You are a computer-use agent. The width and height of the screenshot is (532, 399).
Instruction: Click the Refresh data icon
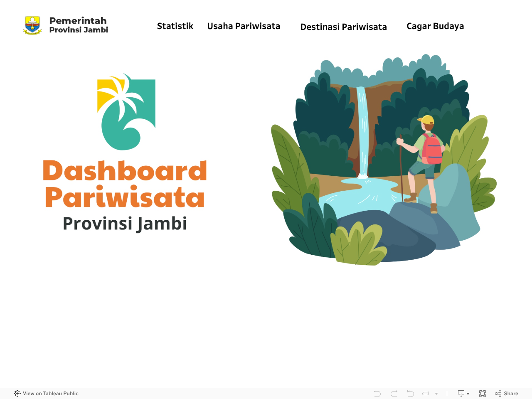[426, 394]
